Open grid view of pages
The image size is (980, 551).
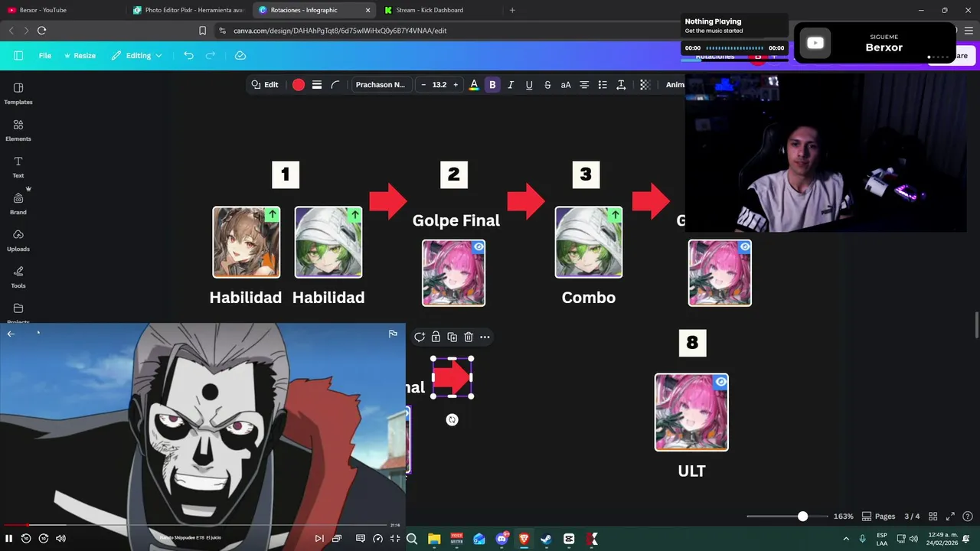[933, 517]
